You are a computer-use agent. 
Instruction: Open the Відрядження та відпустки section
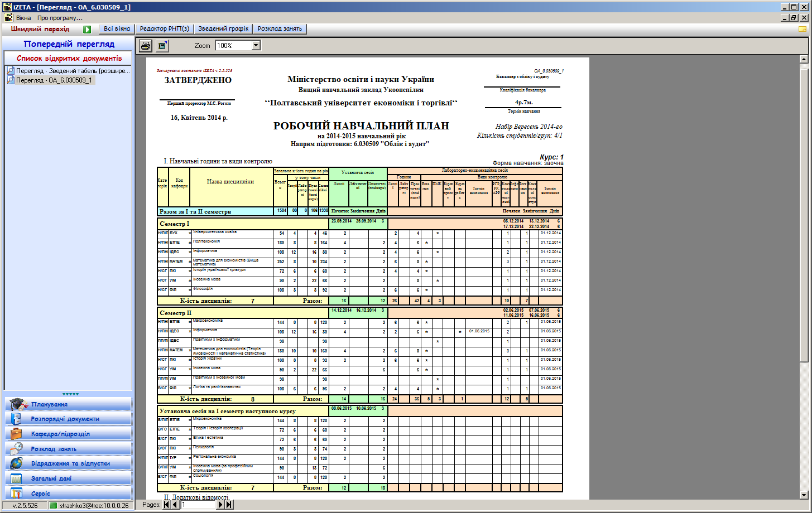[x=69, y=463]
